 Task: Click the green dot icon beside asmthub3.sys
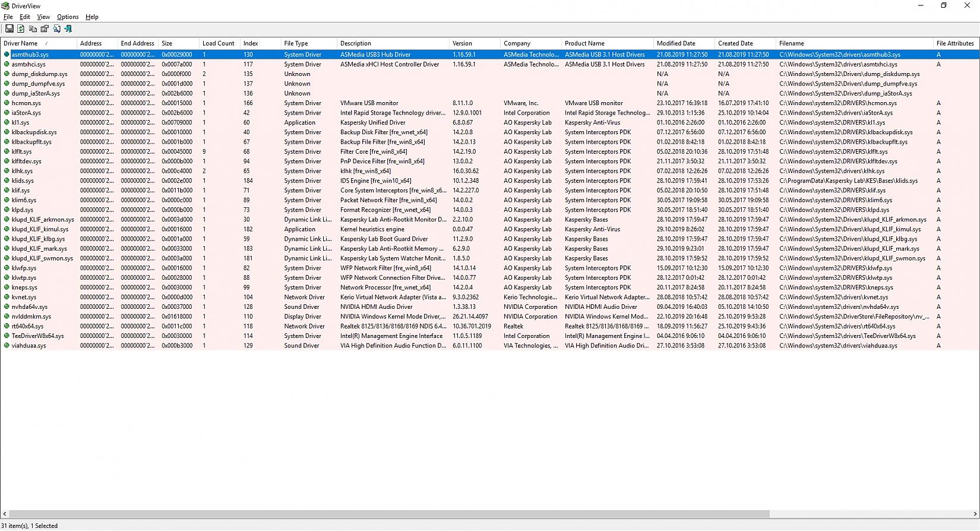(x=7, y=55)
